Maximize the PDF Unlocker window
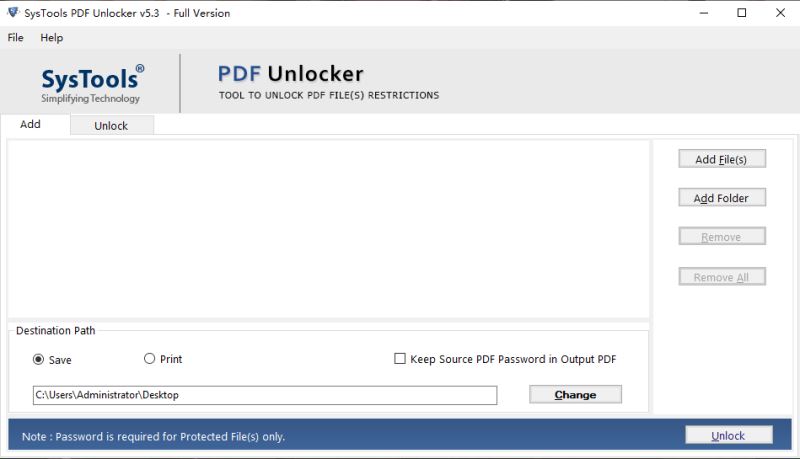800x459 pixels. click(742, 13)
